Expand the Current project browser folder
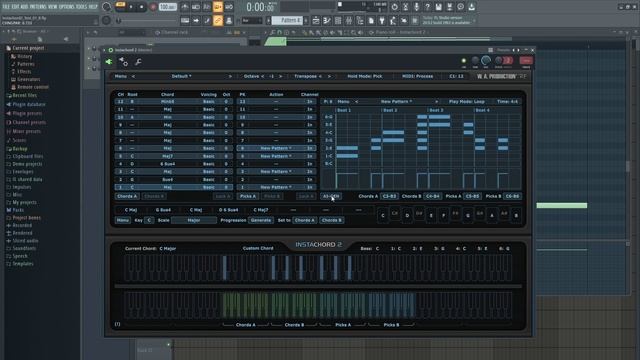 click(28, 48)
